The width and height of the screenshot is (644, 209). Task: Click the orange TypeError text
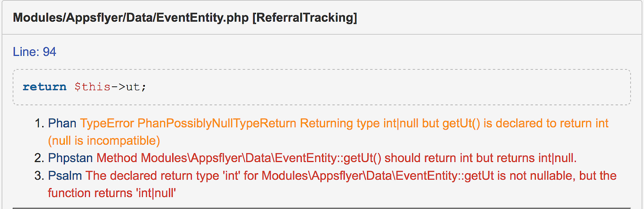(x=107, y=124)
